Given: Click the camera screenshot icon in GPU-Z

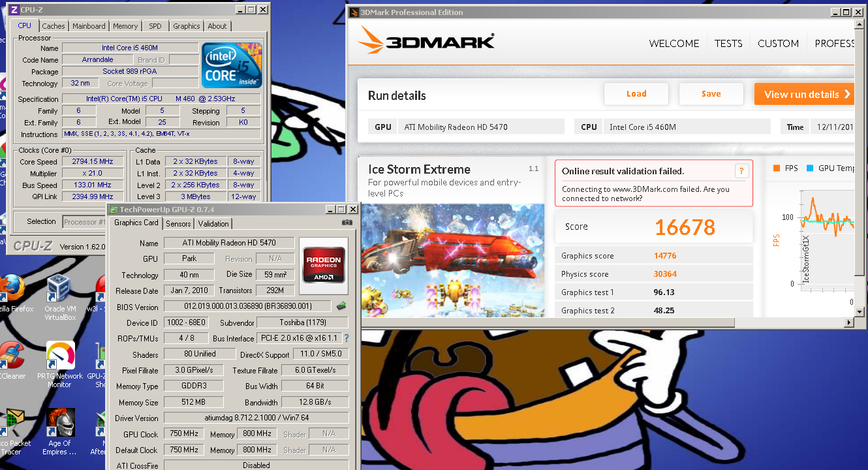Looking at the screenshot, I should pyautogui.click(x=347, y=223).
